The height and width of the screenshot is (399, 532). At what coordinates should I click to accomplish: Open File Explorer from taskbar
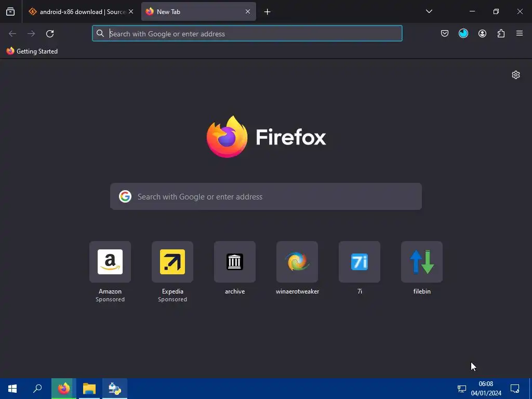pos(89,389)
